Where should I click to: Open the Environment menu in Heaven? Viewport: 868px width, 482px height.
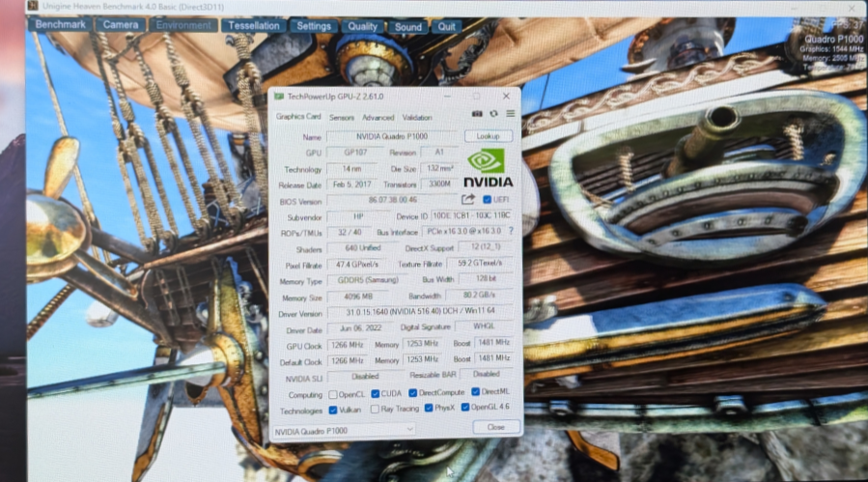[183, 25]
